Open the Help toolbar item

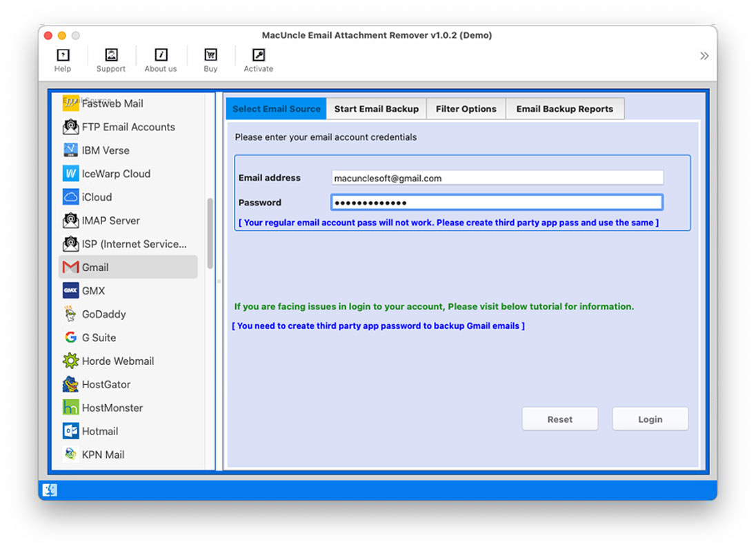click(63, 59)
